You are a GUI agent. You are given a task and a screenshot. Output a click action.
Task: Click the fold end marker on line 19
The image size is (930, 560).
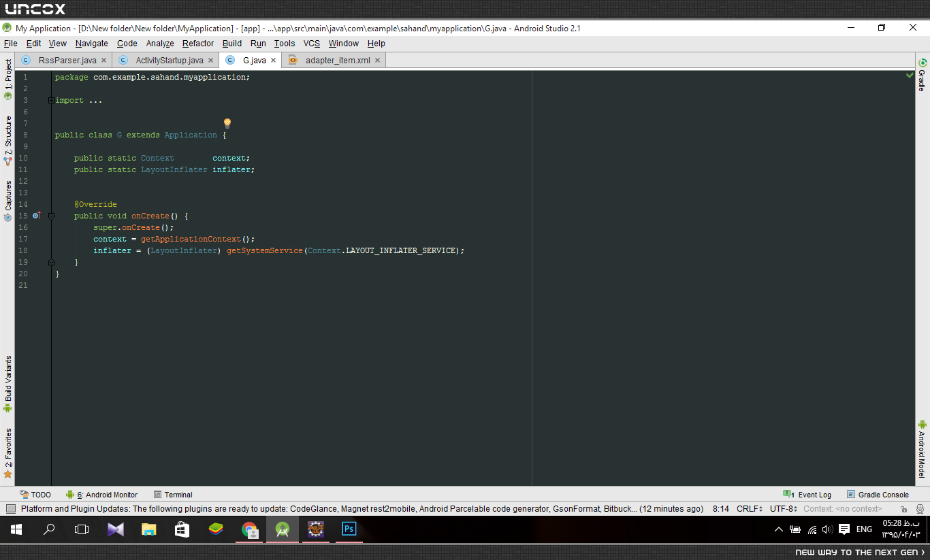tap(51, 262)
